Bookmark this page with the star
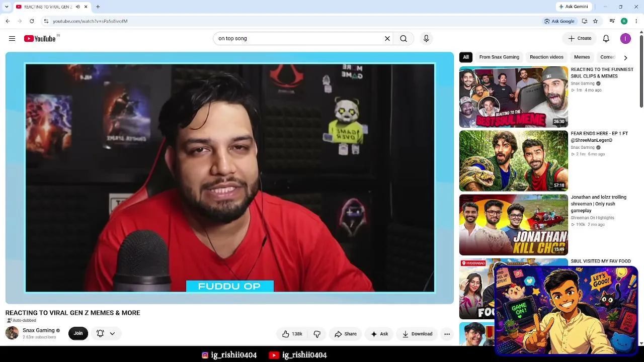The width and height of the screenshot is (644, 362). 595,21
